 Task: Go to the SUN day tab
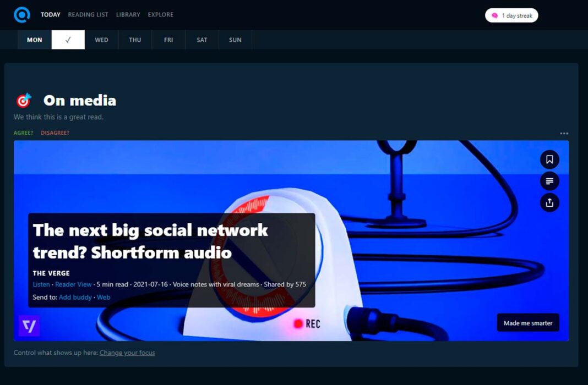point(235,40)
